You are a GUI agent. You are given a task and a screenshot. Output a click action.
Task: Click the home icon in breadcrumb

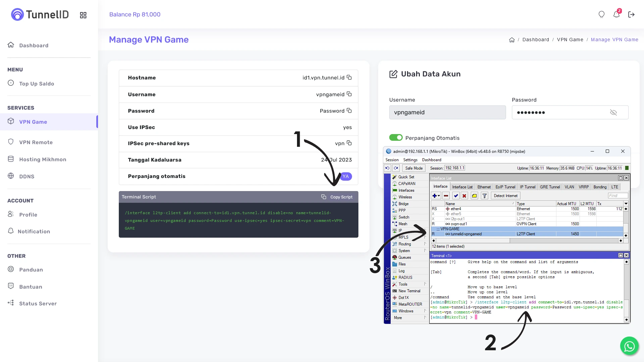(x=512, y=40)
